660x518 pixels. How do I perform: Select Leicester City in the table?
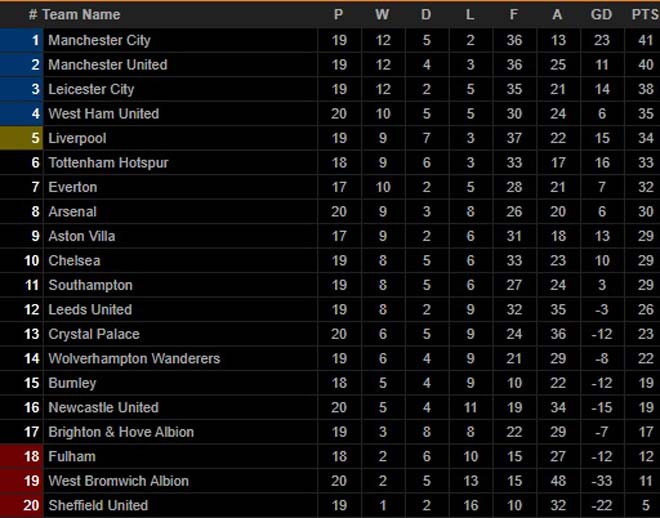[x=91, y=89]
